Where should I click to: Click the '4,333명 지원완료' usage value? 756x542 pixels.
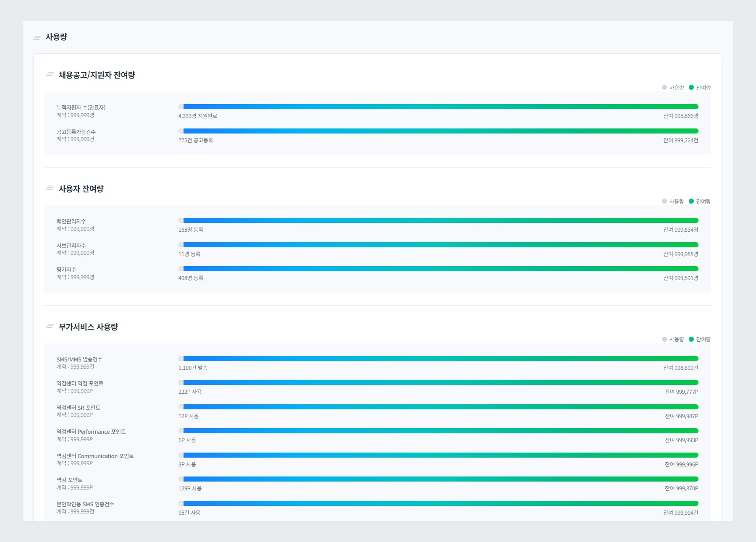[198, 116]
